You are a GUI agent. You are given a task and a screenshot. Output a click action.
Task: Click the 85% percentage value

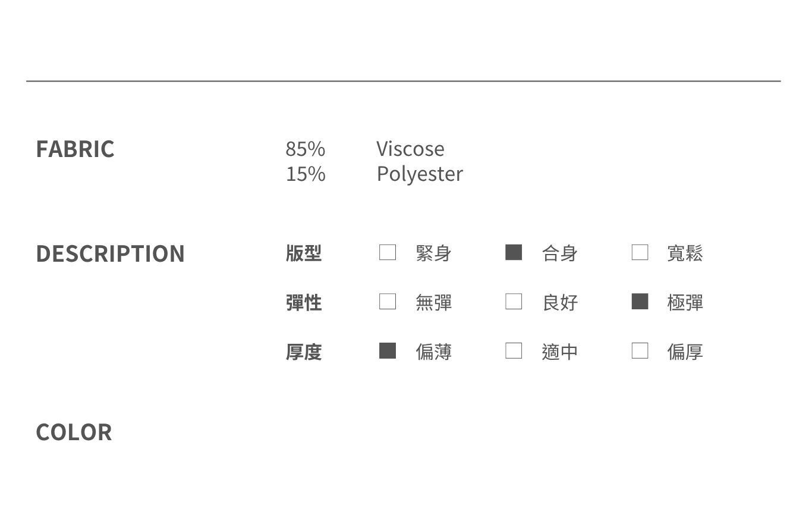306,149
